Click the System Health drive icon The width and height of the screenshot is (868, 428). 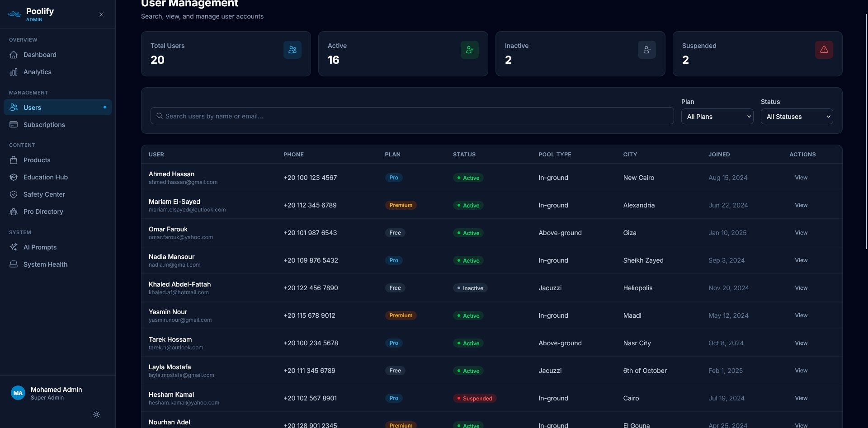click(14, 264)
